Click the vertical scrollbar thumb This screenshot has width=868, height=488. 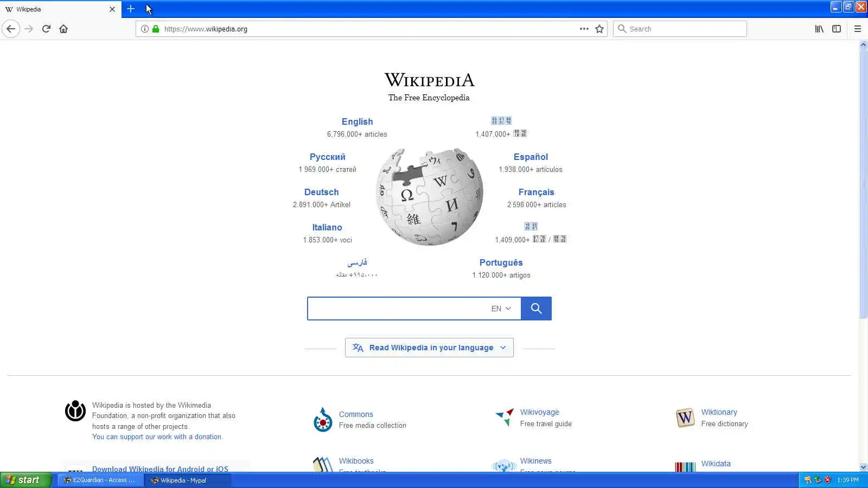[863, 184]
